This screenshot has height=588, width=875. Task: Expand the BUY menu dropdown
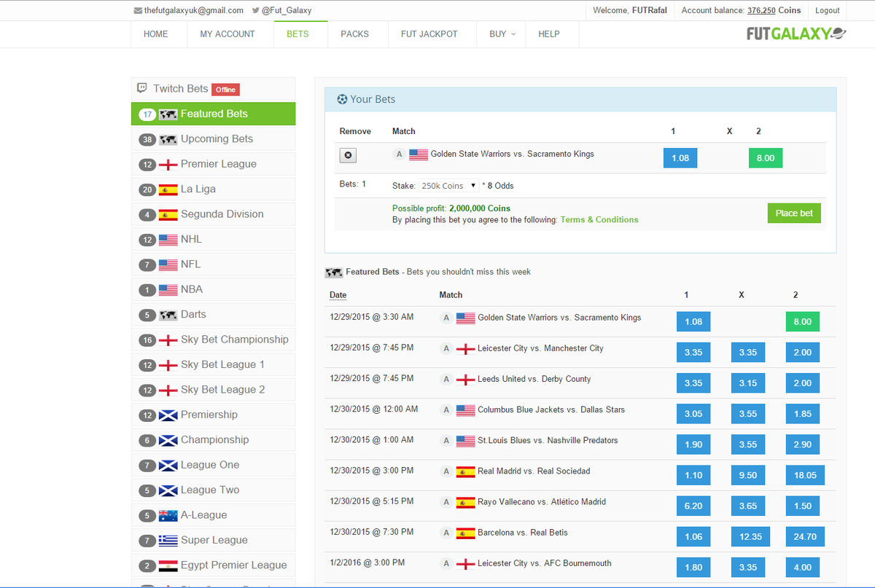pyautogui.click(x=502, y=34)
